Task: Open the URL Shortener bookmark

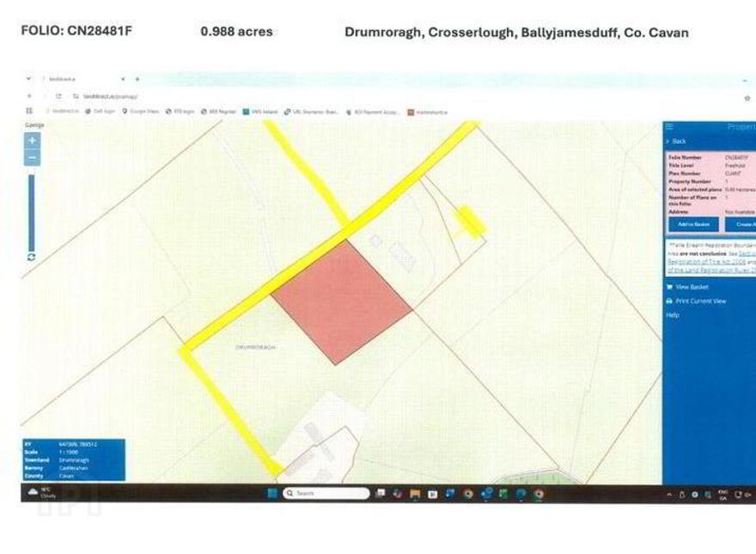Action: point(311,112)
